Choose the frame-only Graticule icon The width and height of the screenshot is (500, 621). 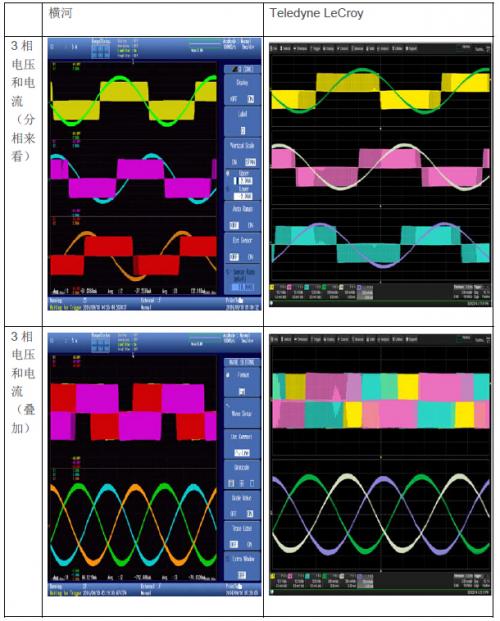[x=252, y=483]
